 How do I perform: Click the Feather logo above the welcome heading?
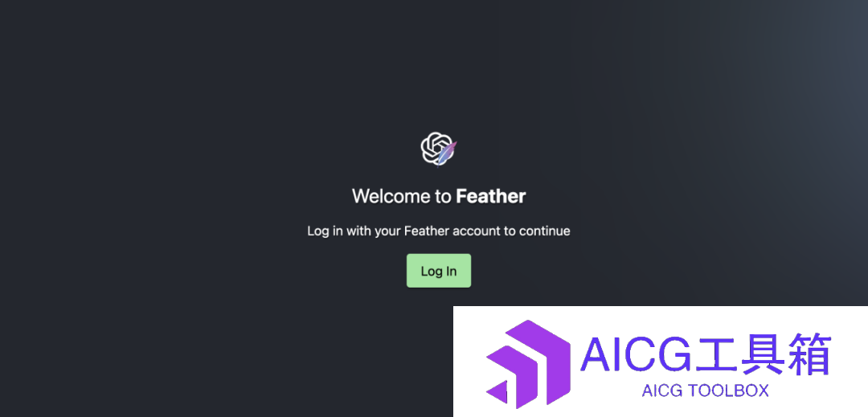pos(439,149)
